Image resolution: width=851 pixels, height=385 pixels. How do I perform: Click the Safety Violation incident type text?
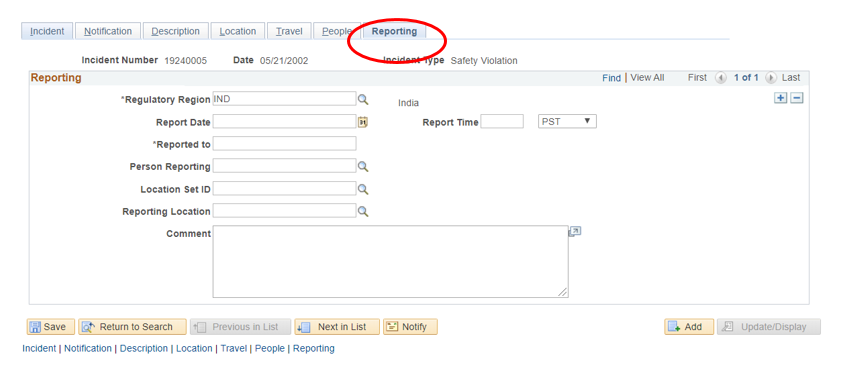pyautogui.click(x=484, y=61)
